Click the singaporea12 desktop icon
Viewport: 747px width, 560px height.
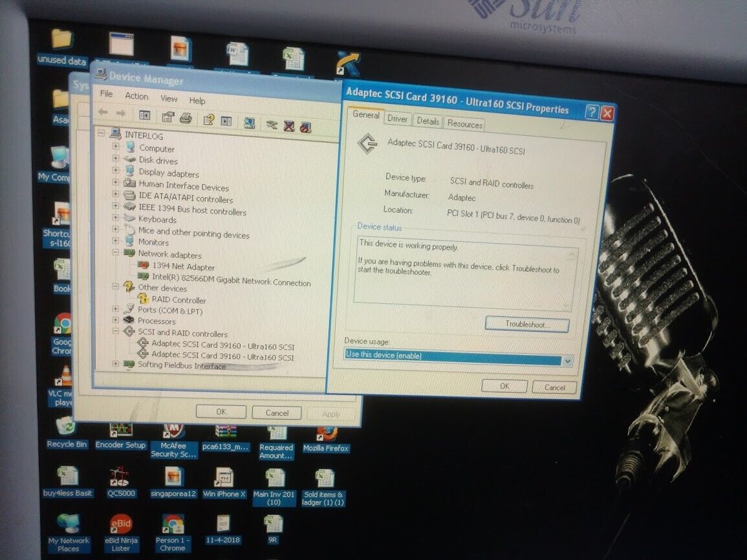(x=173, y=482)
